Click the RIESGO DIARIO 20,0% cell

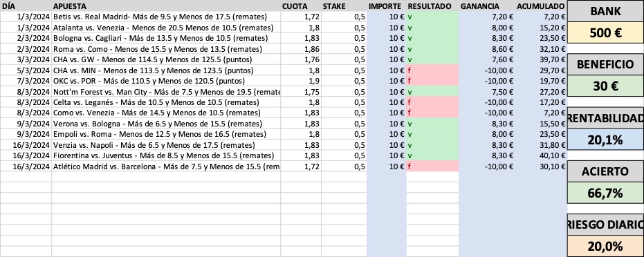tap(605, 247)
